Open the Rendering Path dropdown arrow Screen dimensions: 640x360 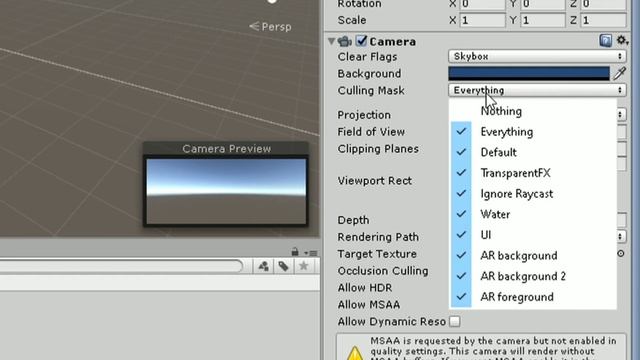coord(620,236)
